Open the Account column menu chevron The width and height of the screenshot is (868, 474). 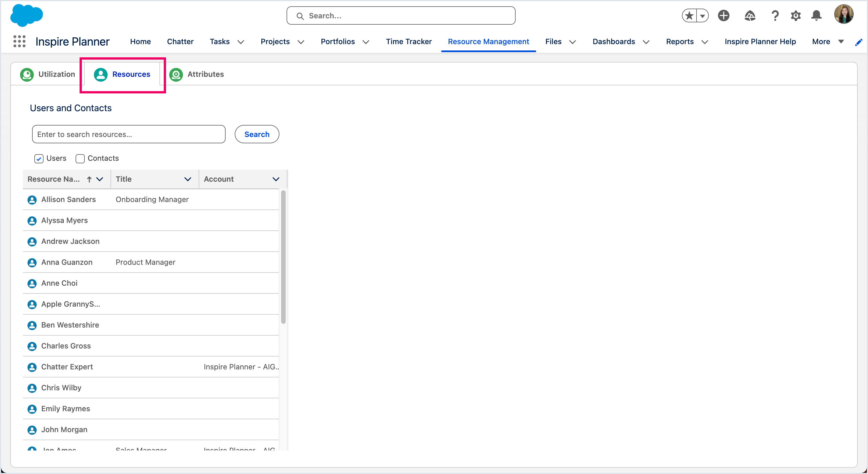(x=276, y=179)
